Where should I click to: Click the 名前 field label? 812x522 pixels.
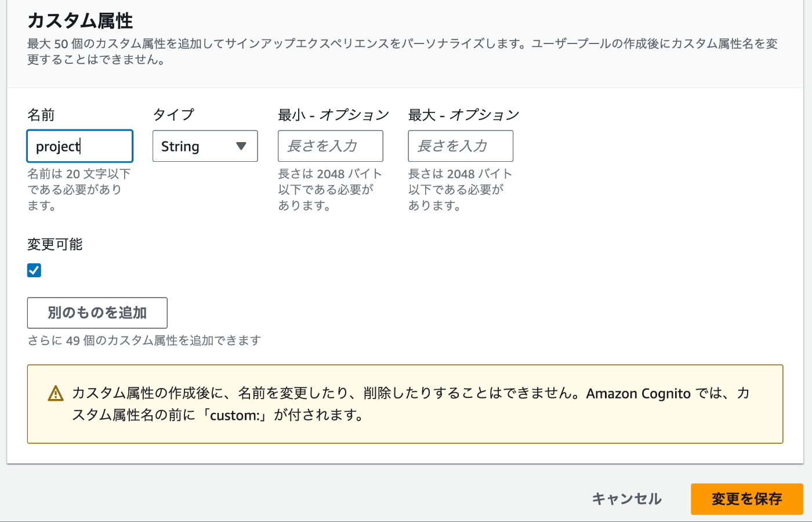coord(41,115)
